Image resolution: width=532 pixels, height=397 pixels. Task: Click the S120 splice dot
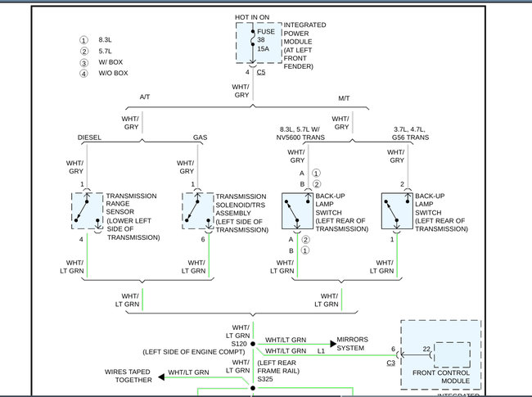(253, 344)
